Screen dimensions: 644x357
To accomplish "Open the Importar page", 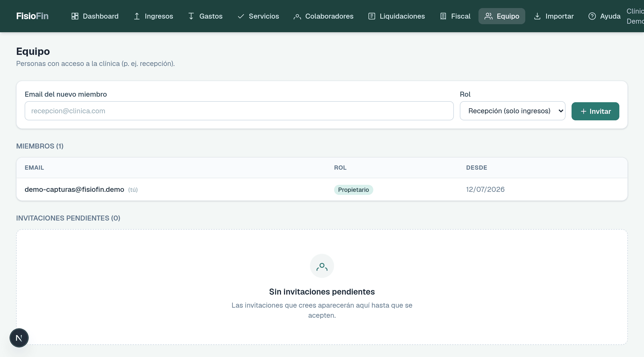I will coord(554,16).
